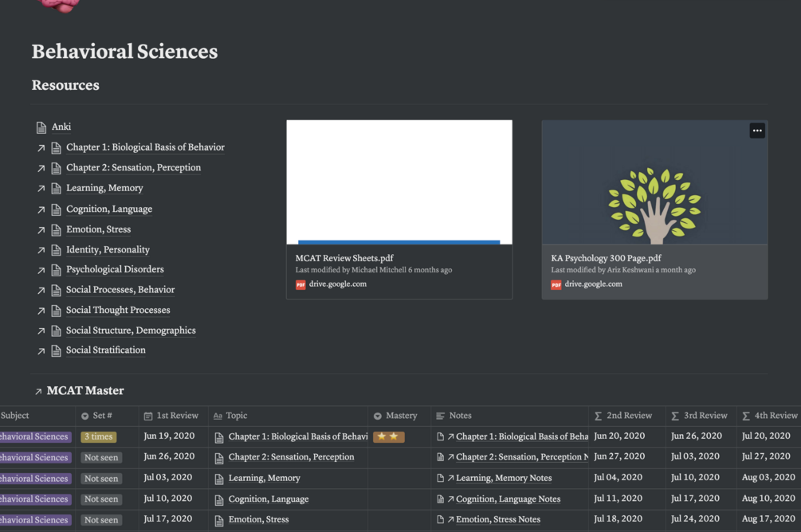Click the Set # column header

click(107, 416)
